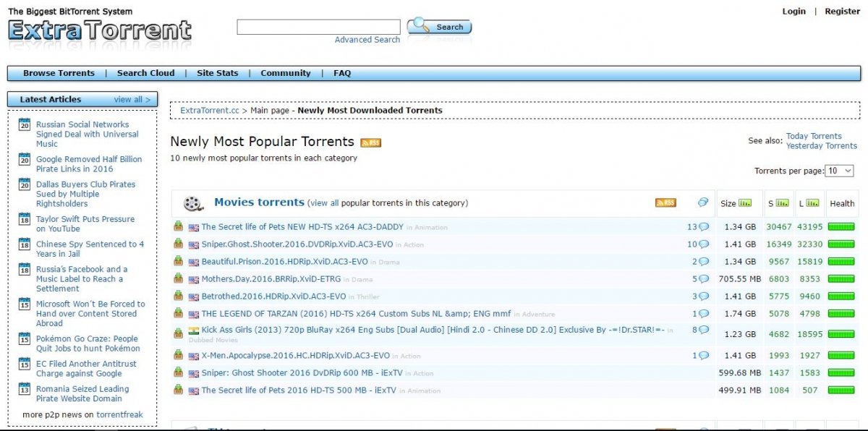Screen dimensions: 868x431
Task: Open the FAQ page
Action: coord(342,73)
